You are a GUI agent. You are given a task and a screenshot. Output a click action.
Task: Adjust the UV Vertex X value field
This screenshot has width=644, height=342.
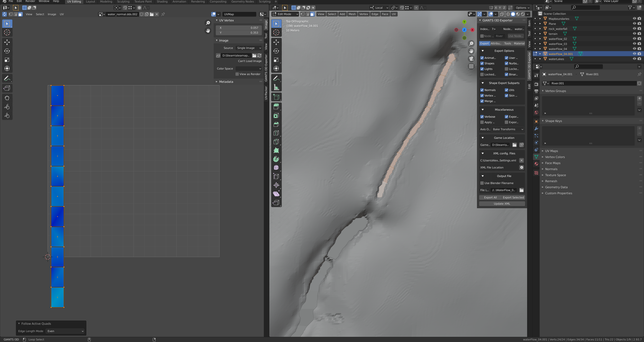pos(239,28)
